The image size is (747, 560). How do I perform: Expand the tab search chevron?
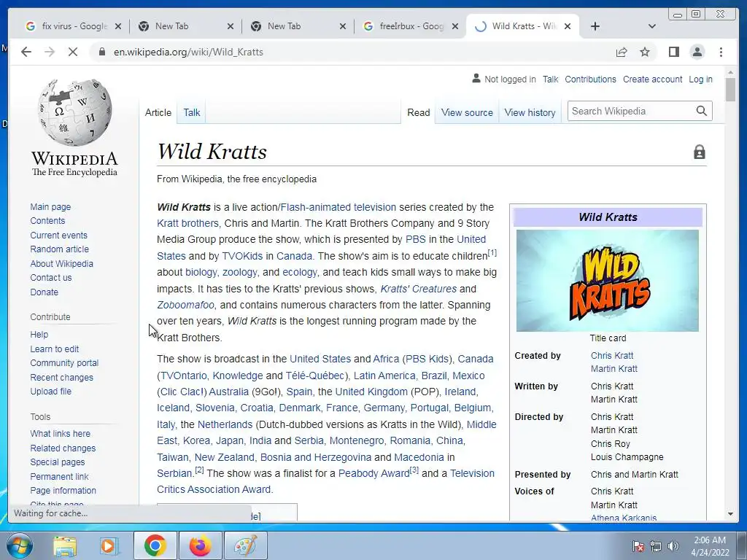[652, 26]
